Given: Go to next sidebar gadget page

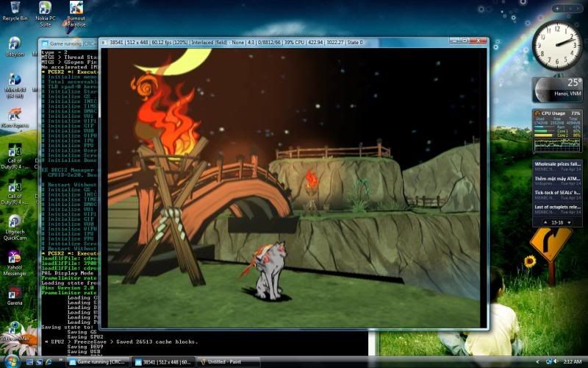Looking at the screenshot, I should click(x=578, y=9).
